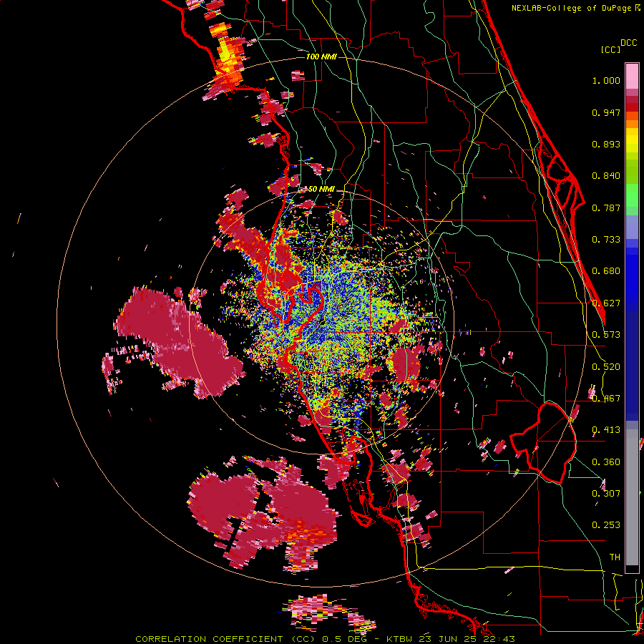This screenshot has width=644, height=644.
Task: Click the 0.573 color scale value
Action: click(x=606, y=335)
